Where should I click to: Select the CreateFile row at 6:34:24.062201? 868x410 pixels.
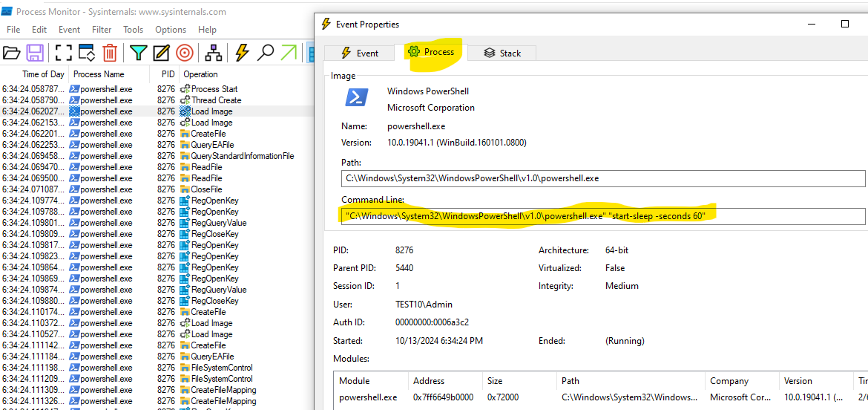coord(155,134)
